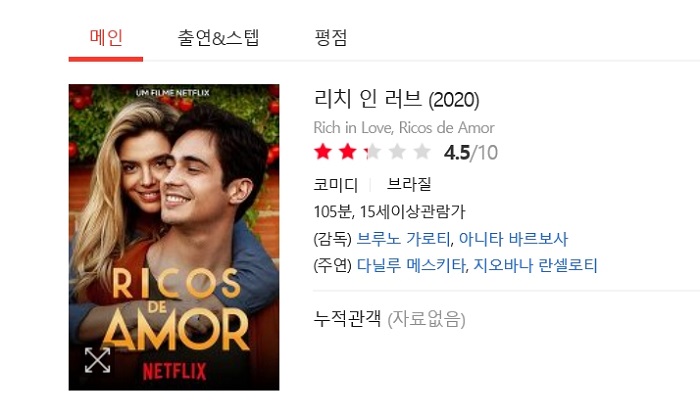Viewport: 700px width, 415px height.
Task: Open actor 다닐루 메스키타 link
Action: pyautogui.click(x=411, y=265)
